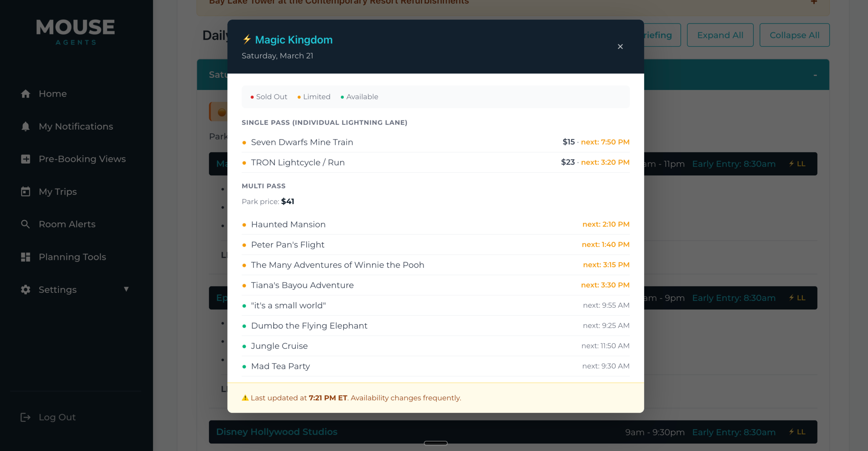Viewport: 868px width, 451px height.
Task: Open the Settings dropdown chevron
Action: (x=126, y=289)
